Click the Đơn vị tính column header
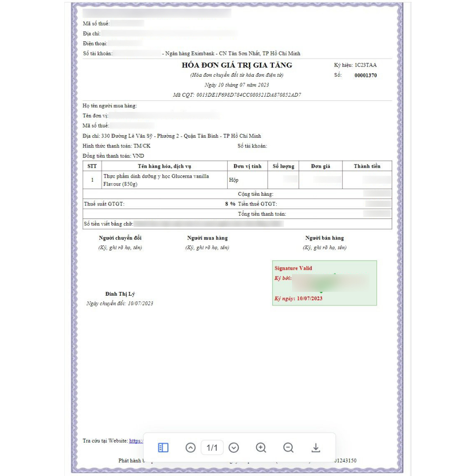 (x=247, y=166)
